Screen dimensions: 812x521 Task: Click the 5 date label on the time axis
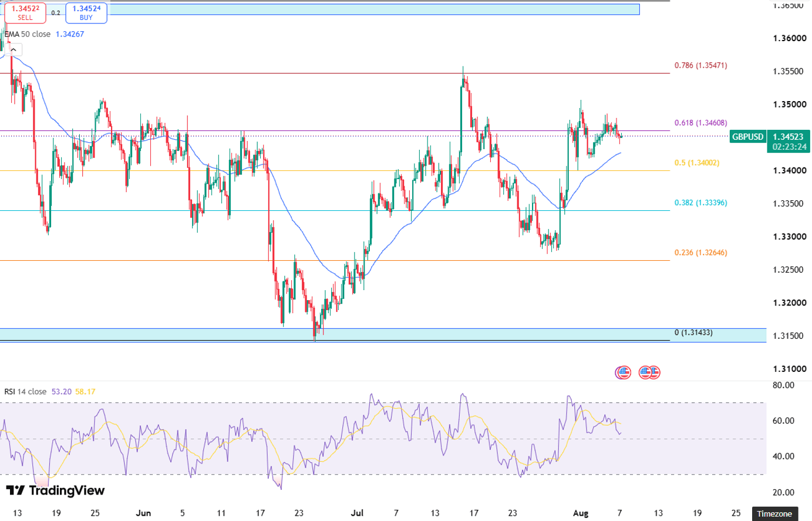tap(183, 513)
